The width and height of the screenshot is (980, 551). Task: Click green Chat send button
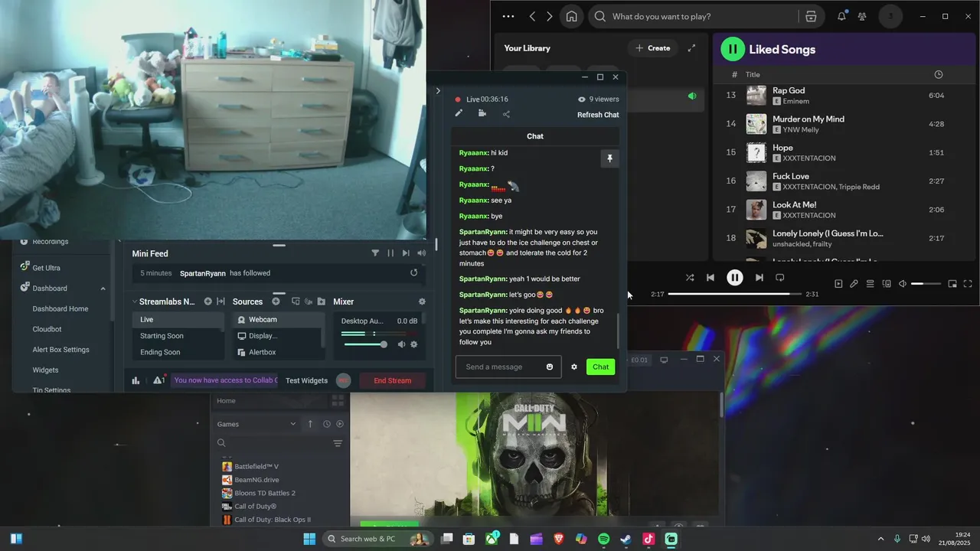pos(601,367)
